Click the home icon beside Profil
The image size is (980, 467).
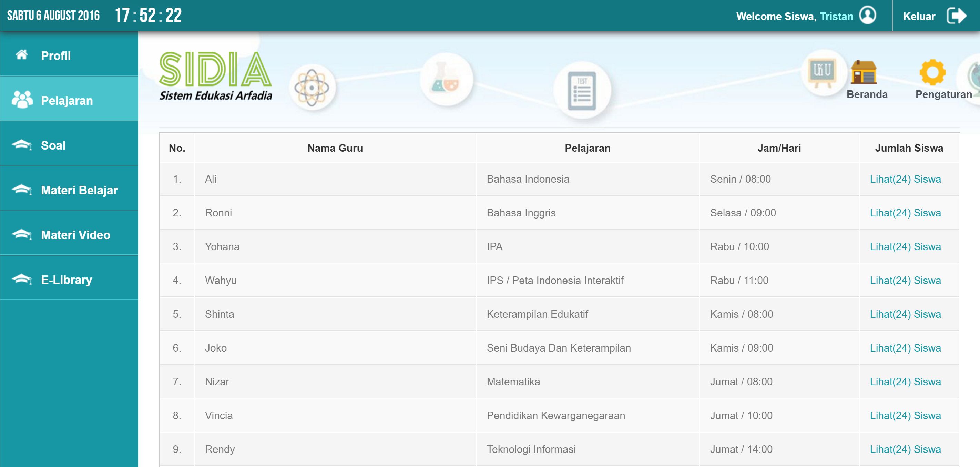[x=22, y=55]
